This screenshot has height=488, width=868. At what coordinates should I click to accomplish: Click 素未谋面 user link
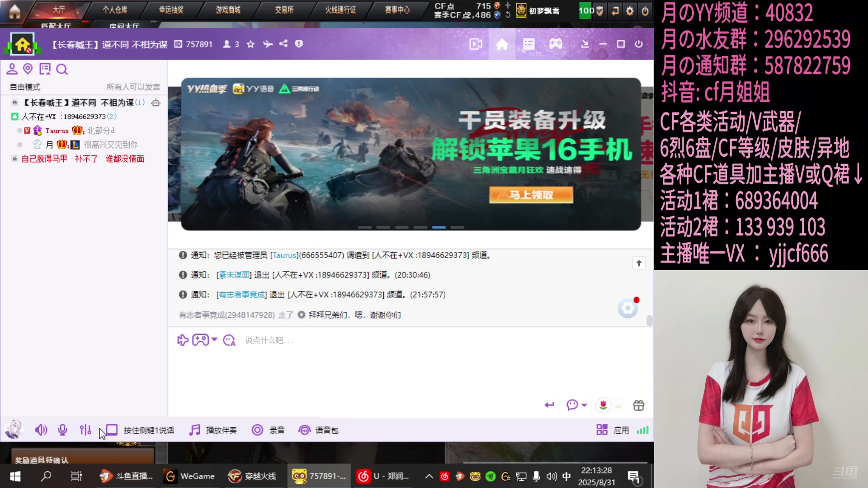[234, 275]
